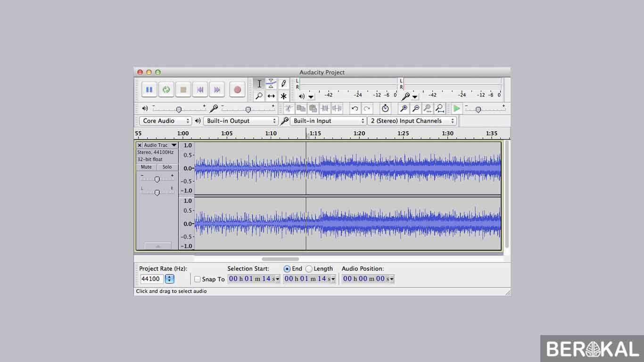Open the Audio Track name dropdown menu
The height and width of the screenshot is (362, 644).
click(160, 145)
